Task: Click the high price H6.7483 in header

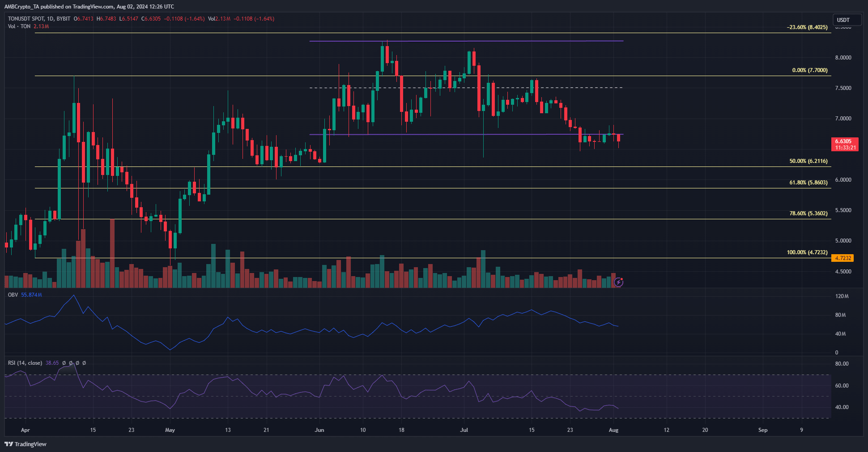Action: [x=106, y=19]
